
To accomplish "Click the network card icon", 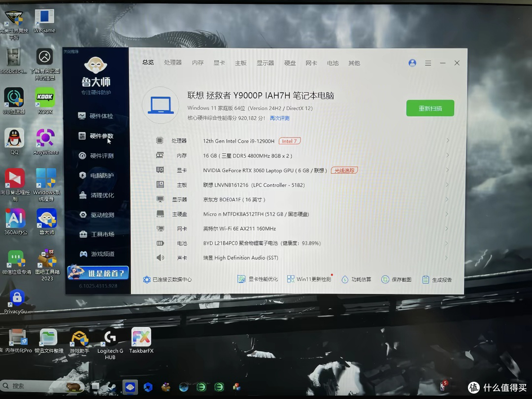I will coord(160,228).
